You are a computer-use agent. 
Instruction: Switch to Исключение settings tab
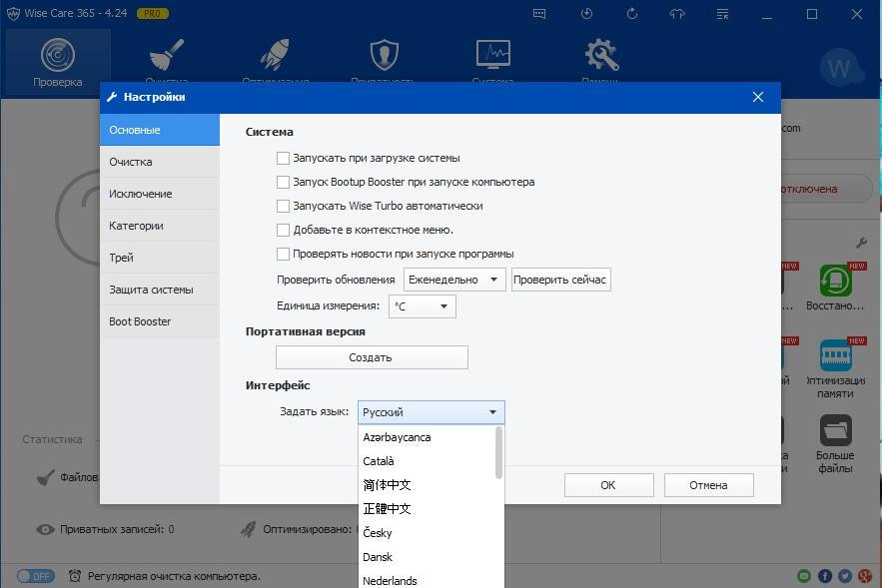click(160, 194)
